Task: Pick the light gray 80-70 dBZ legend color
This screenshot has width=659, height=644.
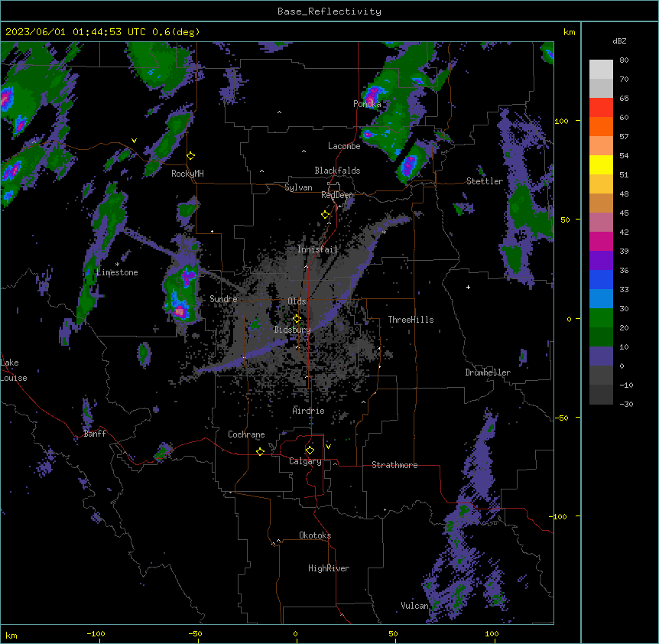Action: pos(601,70)
